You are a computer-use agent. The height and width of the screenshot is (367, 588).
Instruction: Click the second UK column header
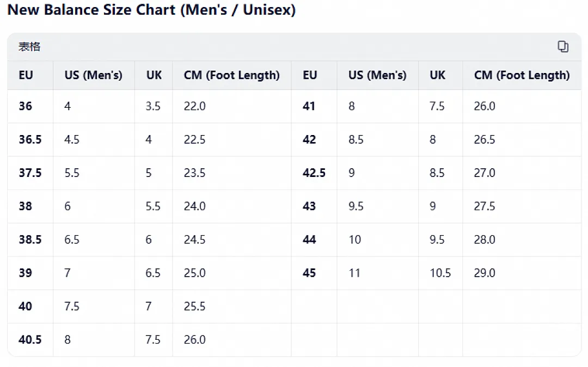tap(438, 75)
